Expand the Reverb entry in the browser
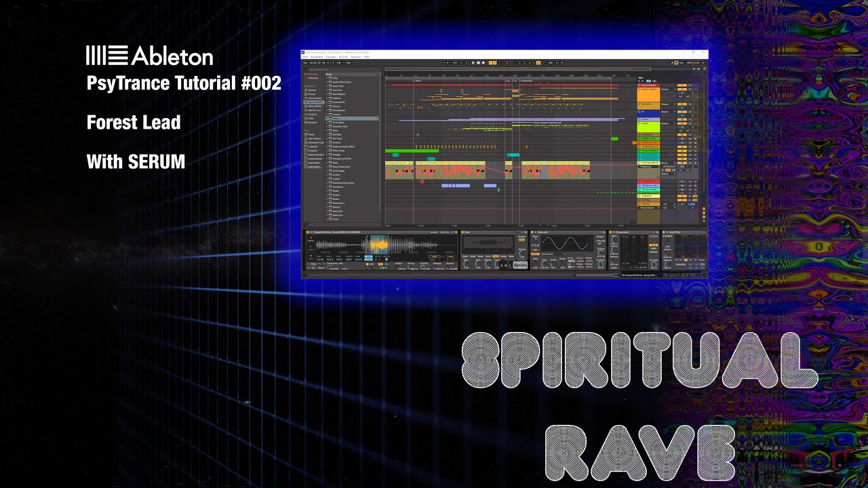This screenshot has width=868, height=488. tap(327, 207)
